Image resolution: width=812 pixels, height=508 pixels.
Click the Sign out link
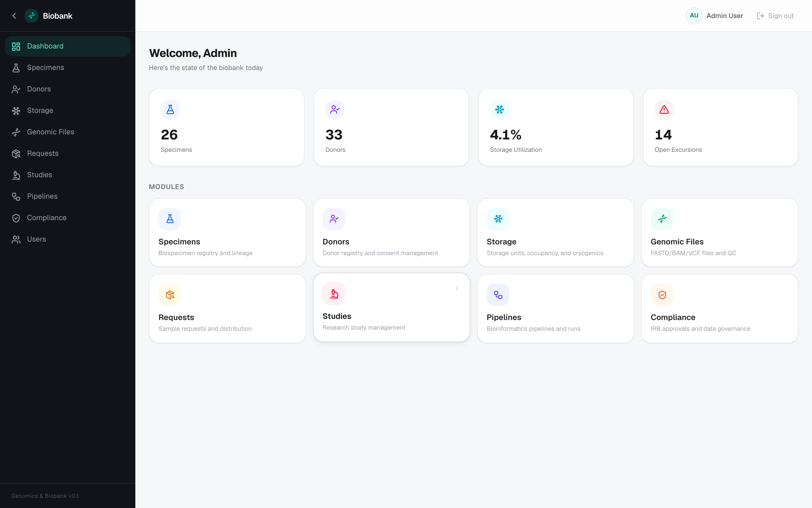point(775,16)
